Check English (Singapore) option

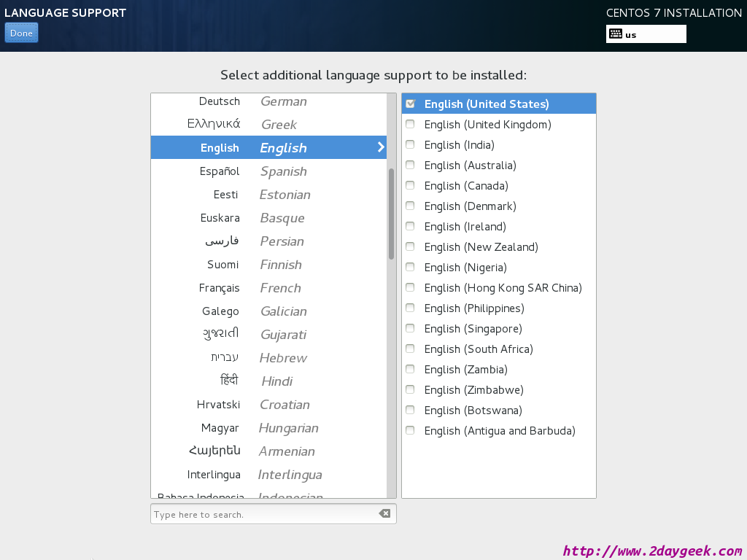[410, 328]
